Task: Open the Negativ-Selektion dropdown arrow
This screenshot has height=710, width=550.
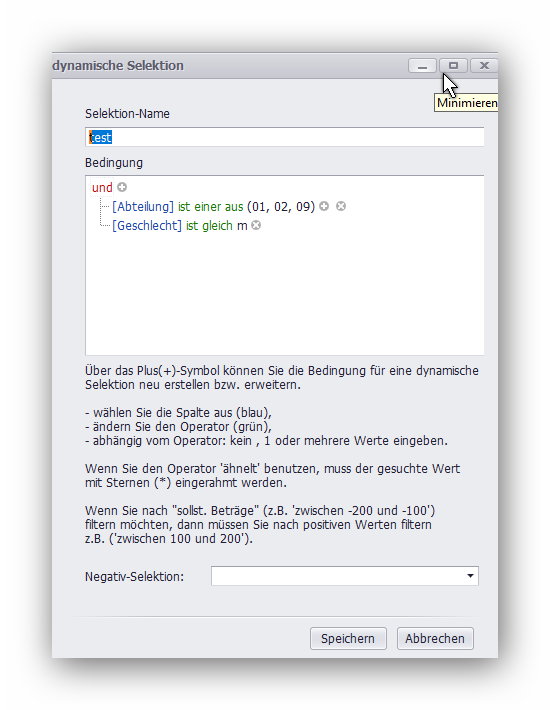Action: click(x=470, y=576)
